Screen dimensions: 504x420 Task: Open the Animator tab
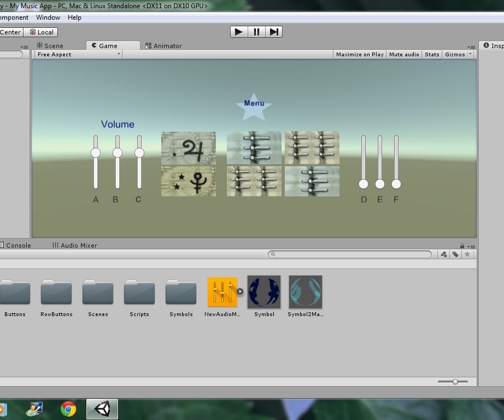point(164,46)
